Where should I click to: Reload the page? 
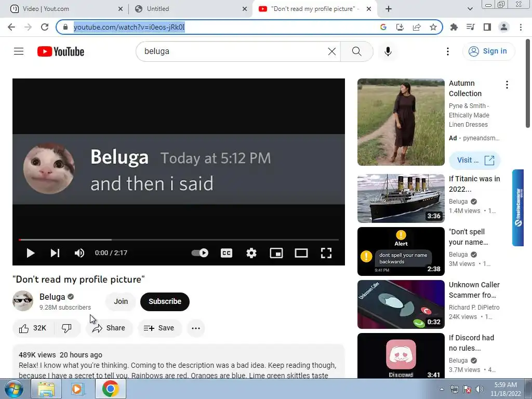tap(45, 27)
